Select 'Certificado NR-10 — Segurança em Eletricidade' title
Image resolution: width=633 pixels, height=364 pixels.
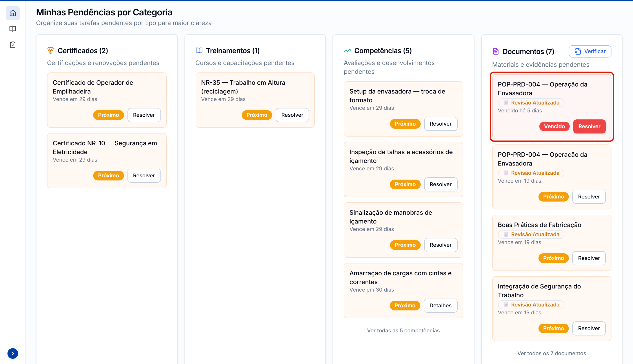tap(105, 148)
